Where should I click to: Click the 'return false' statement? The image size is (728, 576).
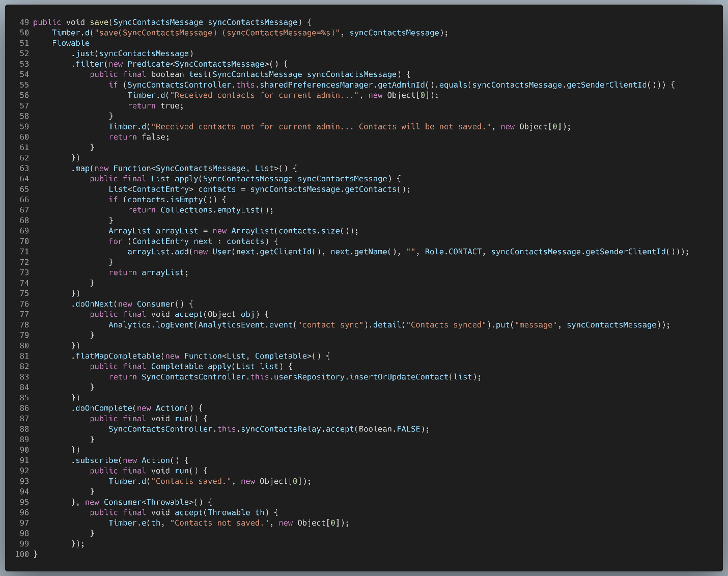click(x=139, y=137)
